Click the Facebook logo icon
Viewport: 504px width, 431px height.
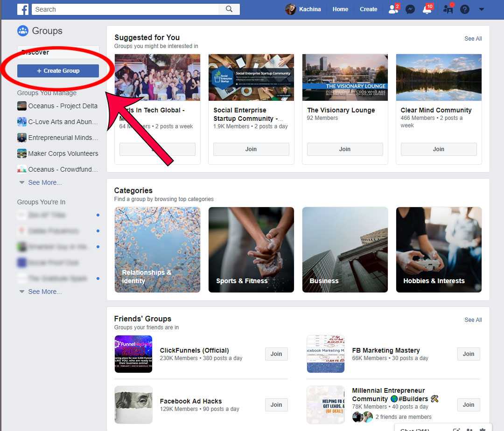tap(23, 9)
